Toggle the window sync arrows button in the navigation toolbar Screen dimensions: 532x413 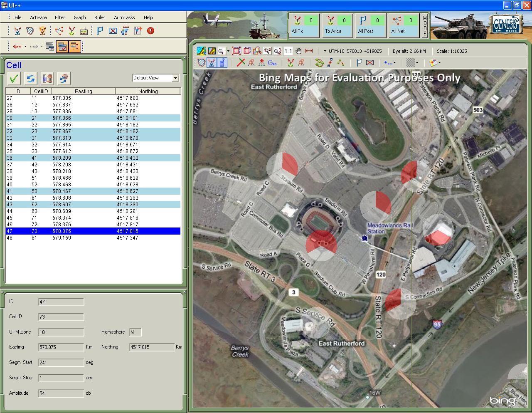pos(74,47)
